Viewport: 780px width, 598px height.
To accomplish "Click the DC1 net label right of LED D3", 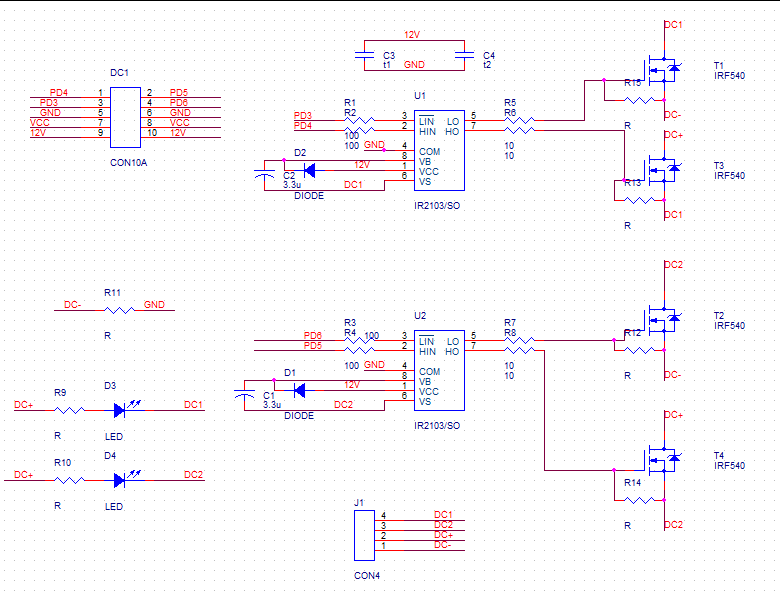I will [194, 404].
